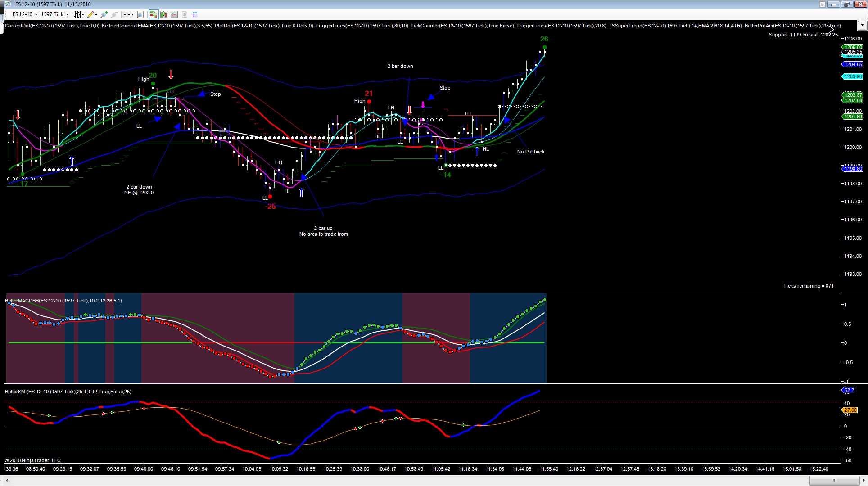
Task: Click the horizontal scrollbar thumb
Action: [834, 480]
